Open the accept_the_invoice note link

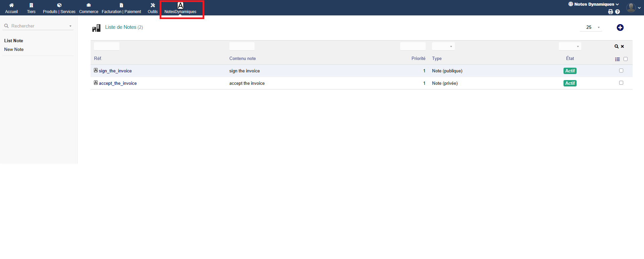(118, 83)
